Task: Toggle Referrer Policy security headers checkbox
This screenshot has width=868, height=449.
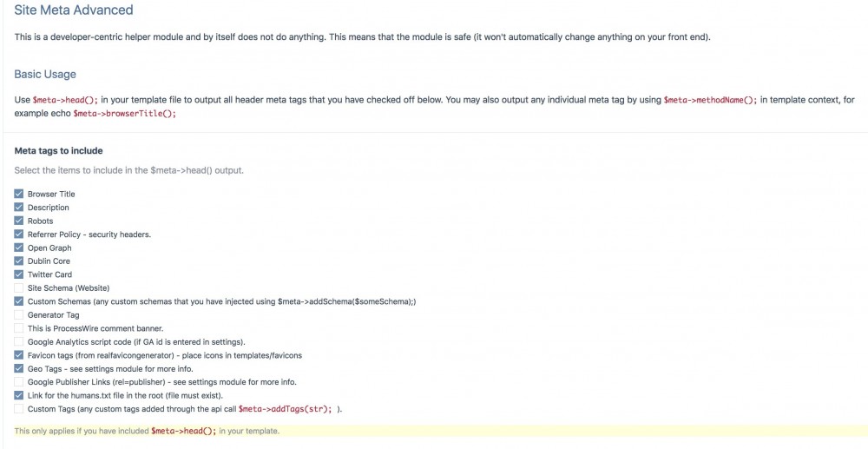Action: point(19,234)
